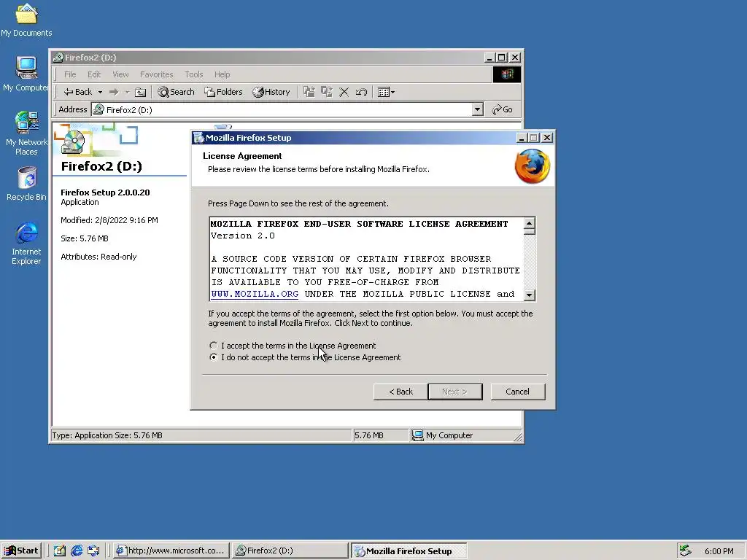Launch Internet Explorer from desktop
Image resolution: width=747 pixels, height=560 pixels.
point(26,243)
